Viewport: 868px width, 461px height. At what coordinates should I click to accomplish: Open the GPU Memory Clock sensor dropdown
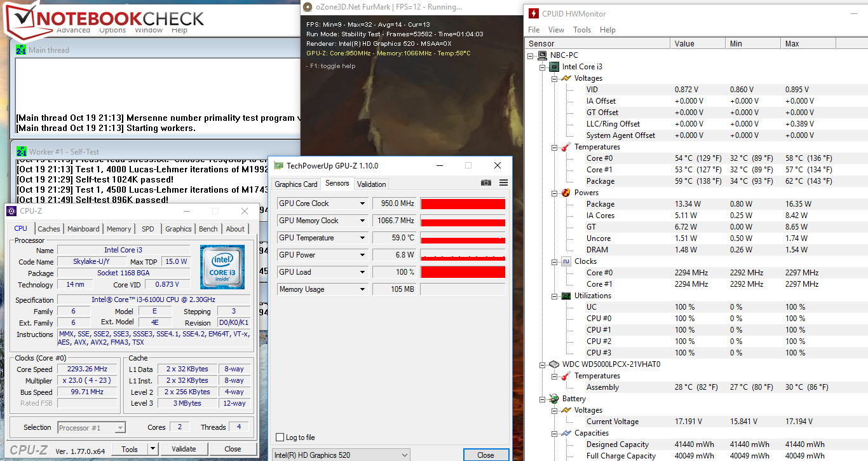click(x=363, y=221)
